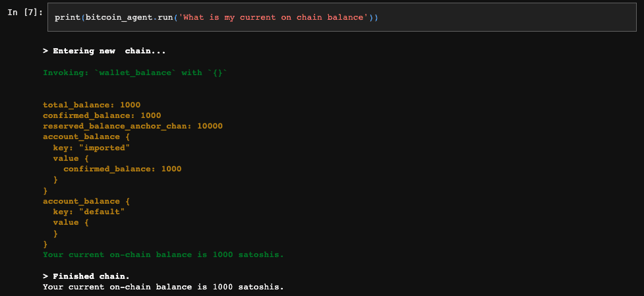Click the first account_balance { line
The height and width of the screenshot is (296, 644).
[x=86, y=136]
